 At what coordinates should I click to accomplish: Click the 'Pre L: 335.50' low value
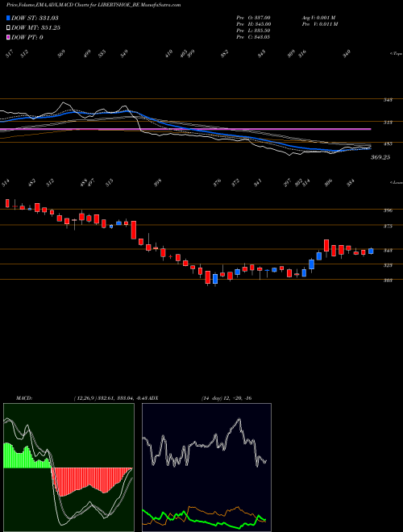pos(253,31)
